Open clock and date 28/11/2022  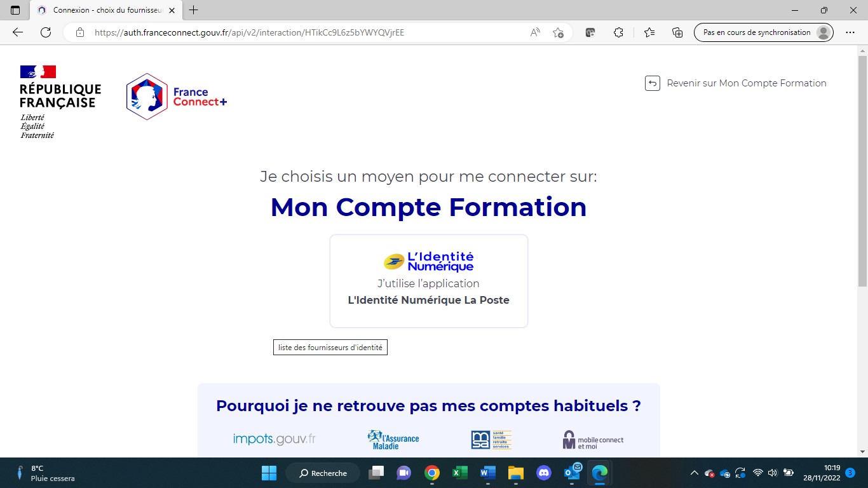click(x=822, y=473)
